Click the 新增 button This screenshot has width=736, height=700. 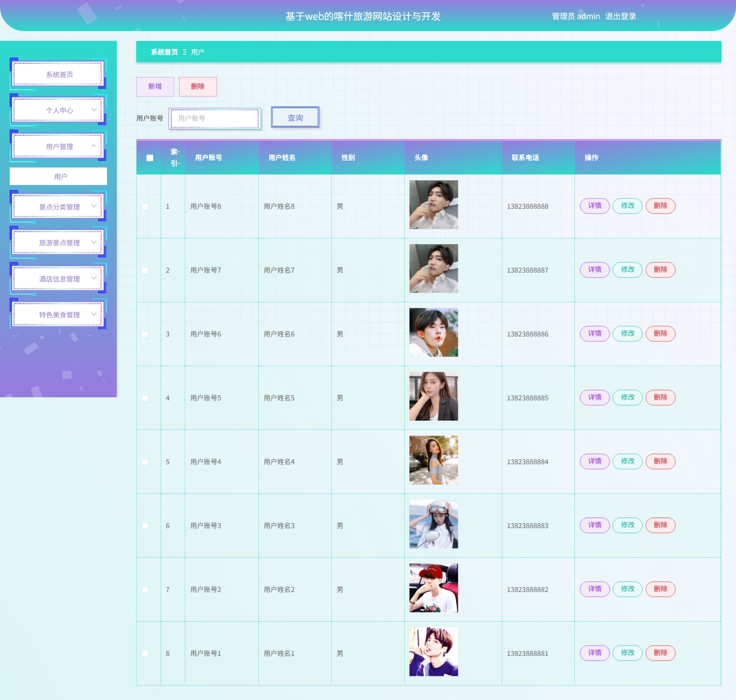(155, 86)
